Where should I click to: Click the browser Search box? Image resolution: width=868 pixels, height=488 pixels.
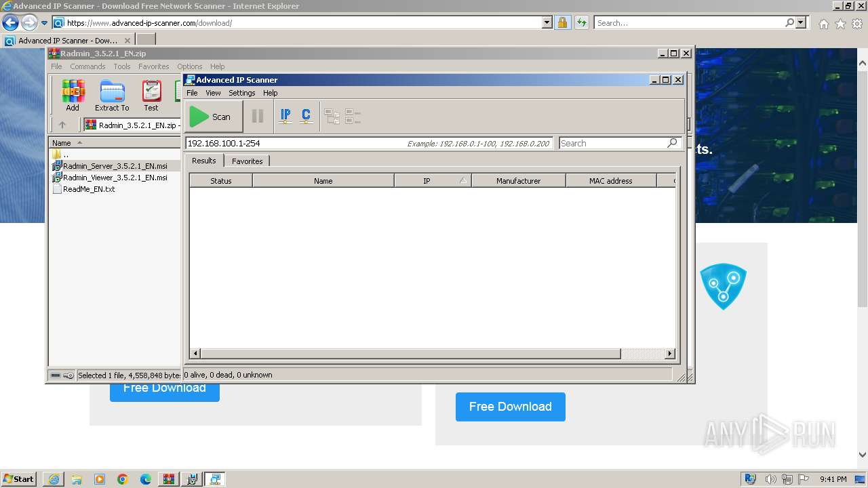[x=689, y=23]
